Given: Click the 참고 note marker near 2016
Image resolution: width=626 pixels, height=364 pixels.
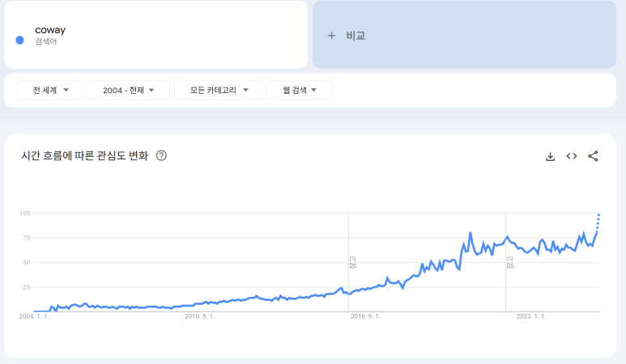Looking at the screenshot, I should pos(352,261).
